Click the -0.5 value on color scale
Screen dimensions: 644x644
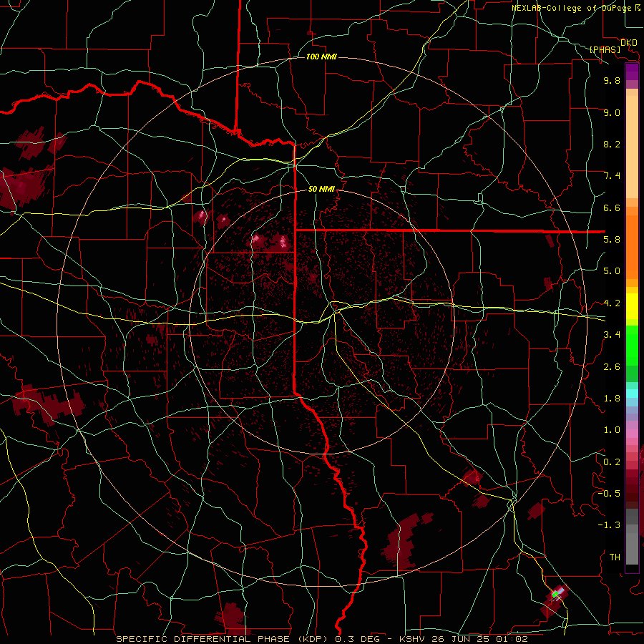tap(609, 494)
